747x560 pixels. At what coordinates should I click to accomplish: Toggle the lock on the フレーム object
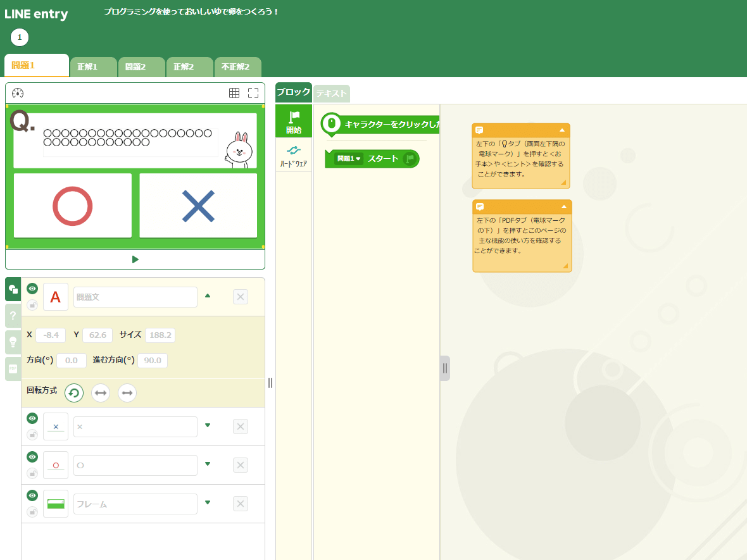pos(32,511)
